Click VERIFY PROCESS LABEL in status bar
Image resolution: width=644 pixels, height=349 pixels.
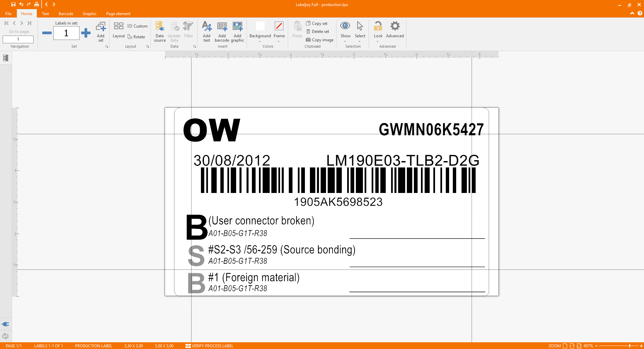point(209,346)
